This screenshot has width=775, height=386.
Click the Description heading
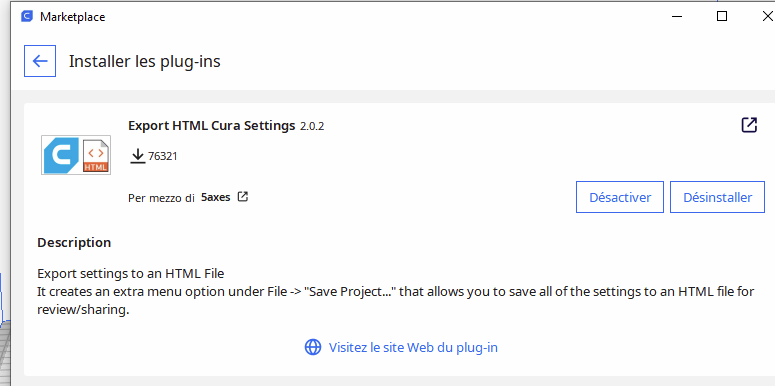tap(74, 243)
